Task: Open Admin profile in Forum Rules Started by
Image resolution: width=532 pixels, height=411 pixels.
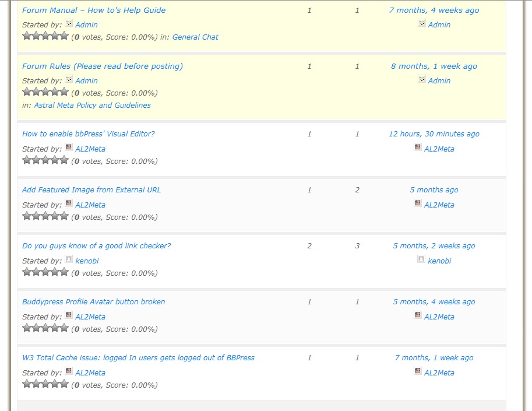Action: click(86, 81)
